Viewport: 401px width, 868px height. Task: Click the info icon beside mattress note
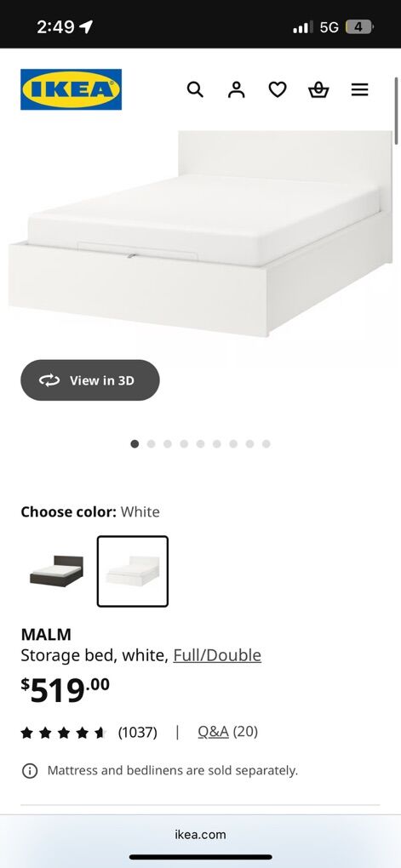click(29, 771)
